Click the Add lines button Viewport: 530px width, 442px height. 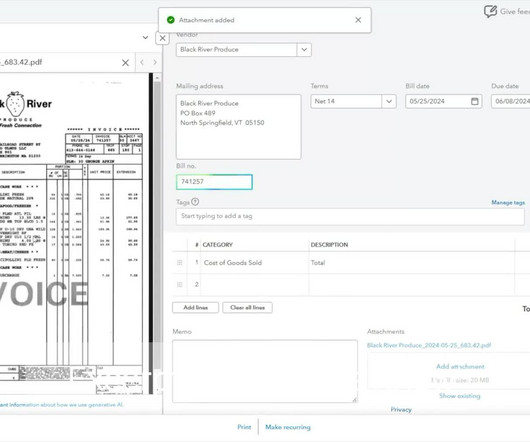[195, 308]
